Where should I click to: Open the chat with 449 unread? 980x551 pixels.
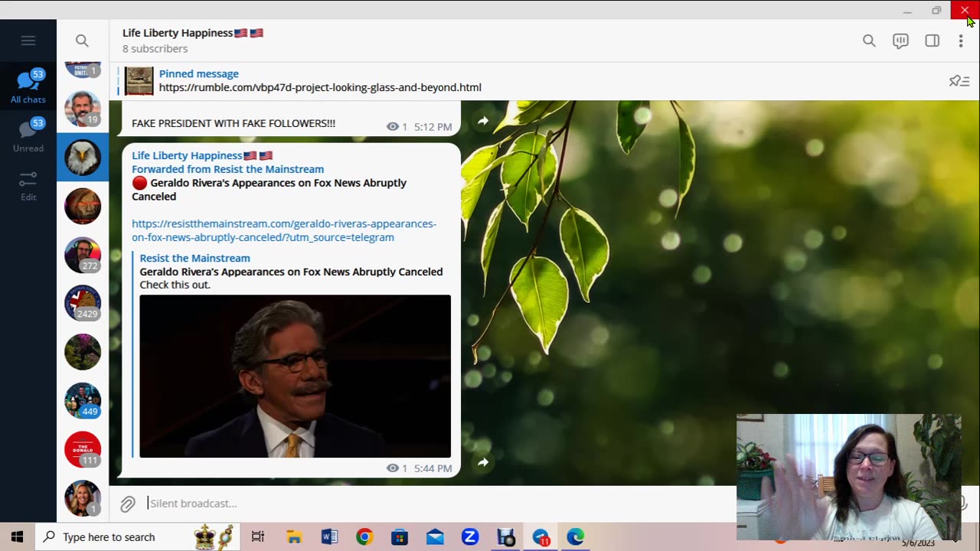point(83,401)
